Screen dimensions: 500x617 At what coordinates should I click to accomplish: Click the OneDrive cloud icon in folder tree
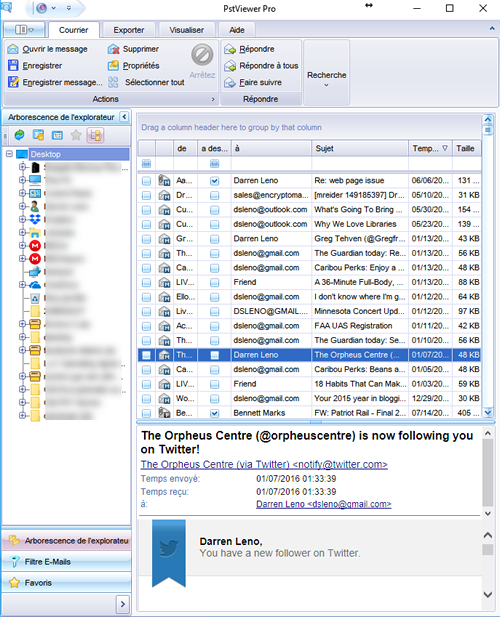[x=35, y=284]
